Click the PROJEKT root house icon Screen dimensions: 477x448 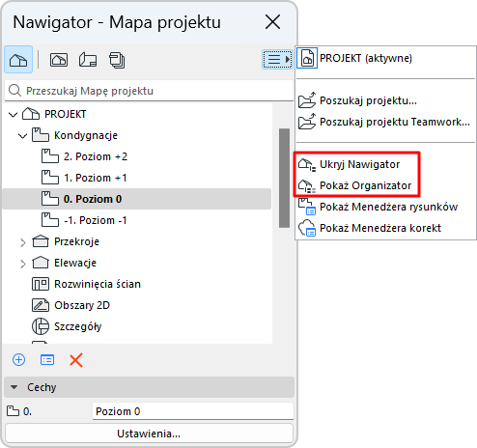(31, 114)
